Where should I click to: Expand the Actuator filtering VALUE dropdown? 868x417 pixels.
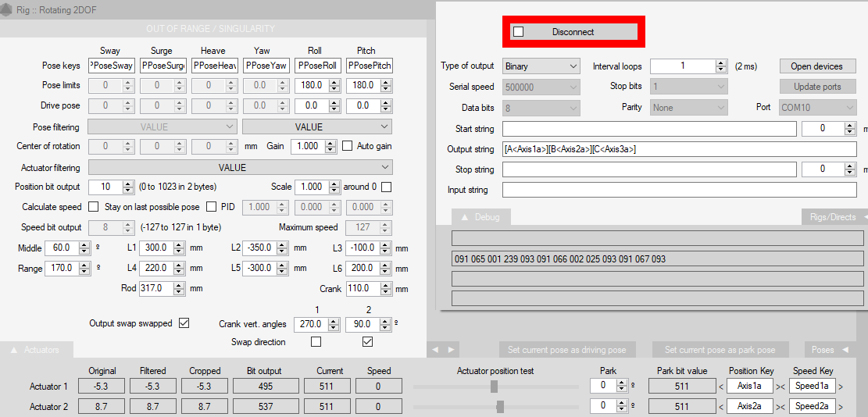240,167
